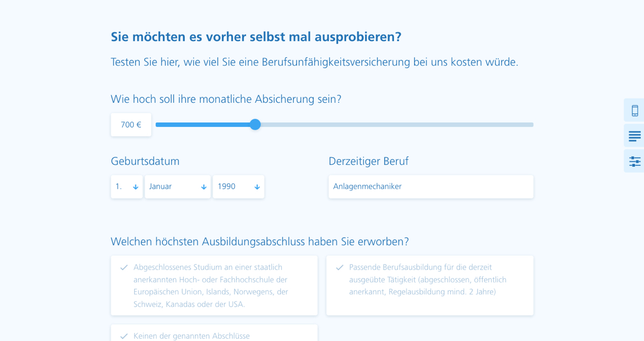Click the unfilled part of coverage slider track
The width and height of the screenshot is (644, 341).
click(397, 125)
